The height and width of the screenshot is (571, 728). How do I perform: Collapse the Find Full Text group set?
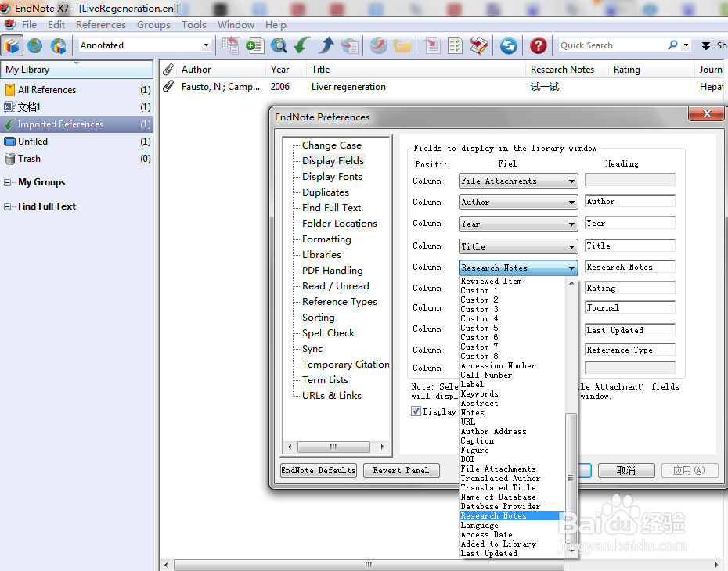point(7,206)
